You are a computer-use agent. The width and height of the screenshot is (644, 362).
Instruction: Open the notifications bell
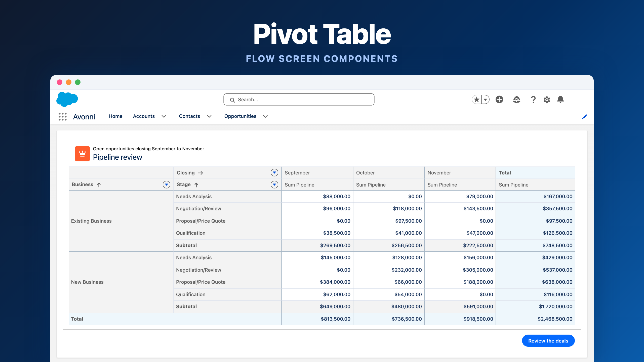tap(560, 100)
